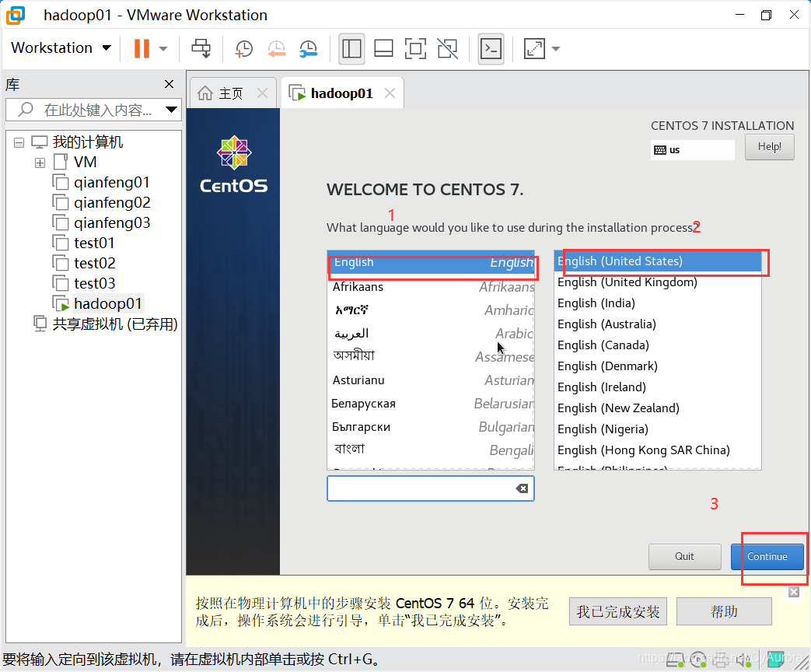Close the 主页 tab
Image resolution: width=811 pixels, height=672 pixels.
pos(262,93)
